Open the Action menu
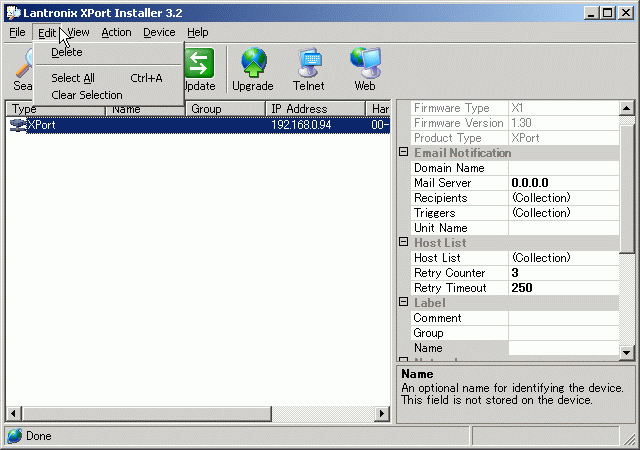640x450 pixels. [x=116, y=32]
